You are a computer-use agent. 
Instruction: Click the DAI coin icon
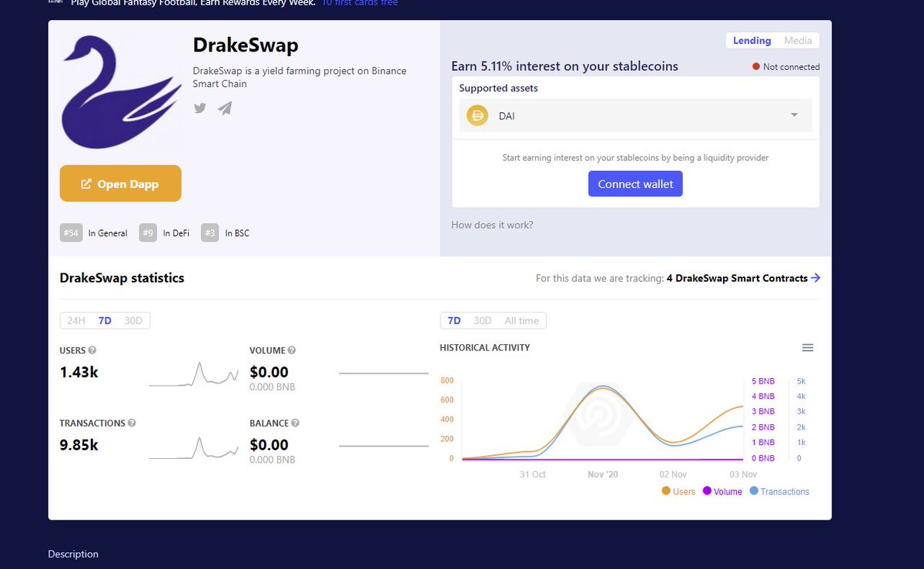[x=477, y=115]
